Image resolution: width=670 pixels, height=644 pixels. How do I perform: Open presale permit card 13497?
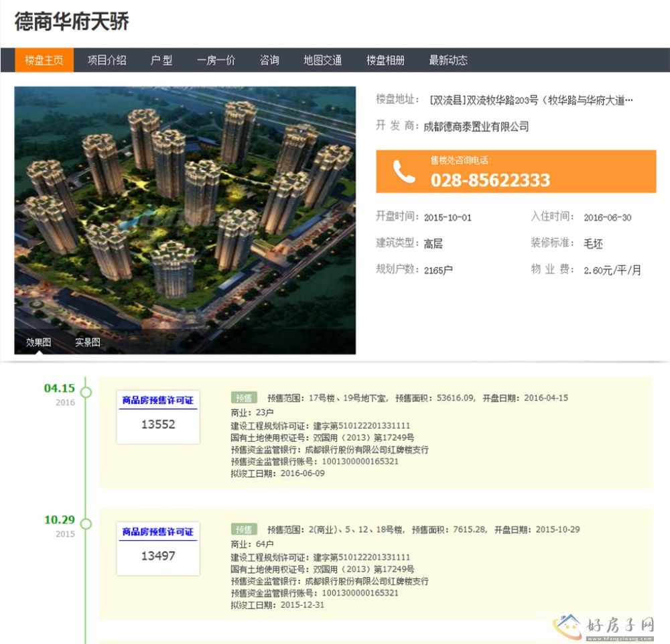tap(158, 549)
